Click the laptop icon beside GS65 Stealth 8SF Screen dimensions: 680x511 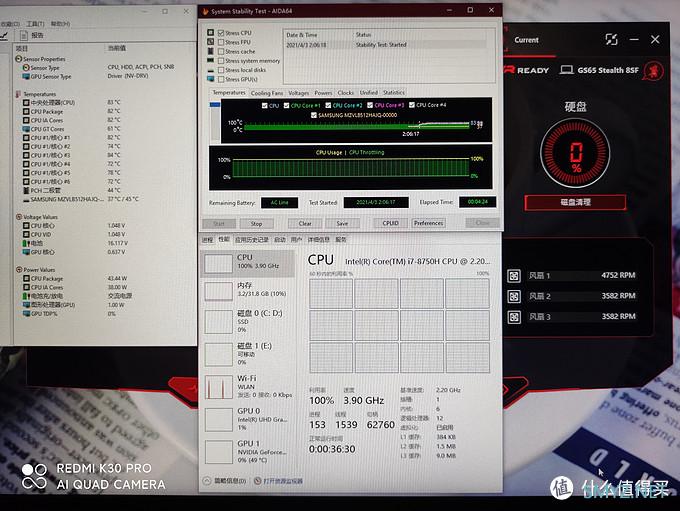click(566, 70)
